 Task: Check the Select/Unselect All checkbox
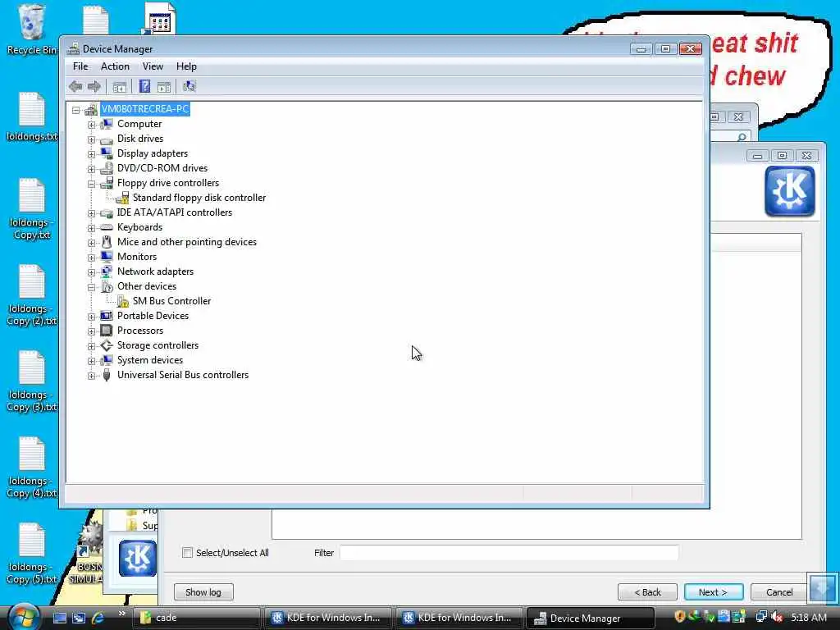click(x=188, y=552)
